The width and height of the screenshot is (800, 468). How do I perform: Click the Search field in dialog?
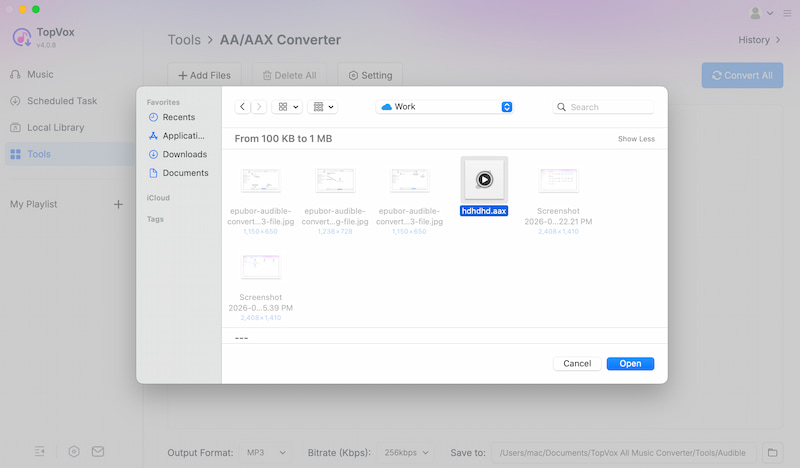point(603,107)
